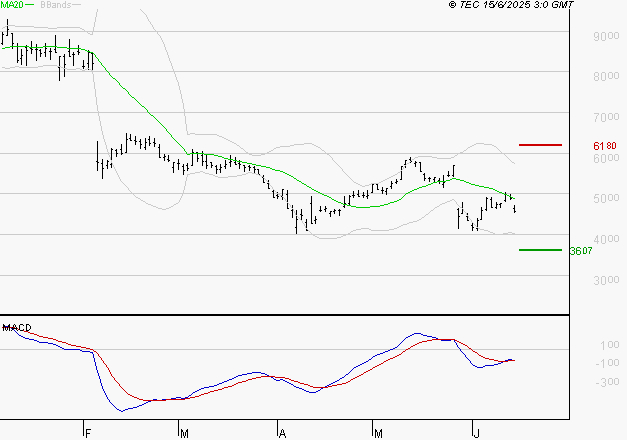Click the TEC copyright timestamp text
The image size is (627, 440).
click(511, 5)
